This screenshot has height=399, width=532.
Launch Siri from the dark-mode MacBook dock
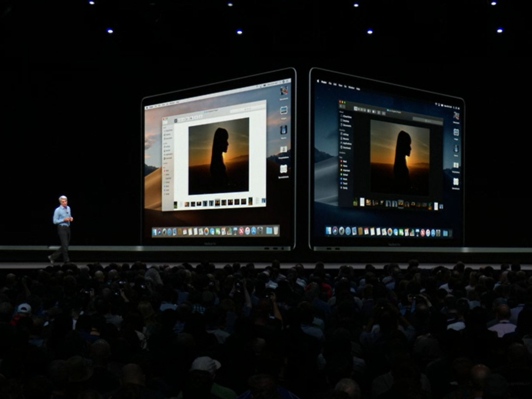[x=335, y=231]
